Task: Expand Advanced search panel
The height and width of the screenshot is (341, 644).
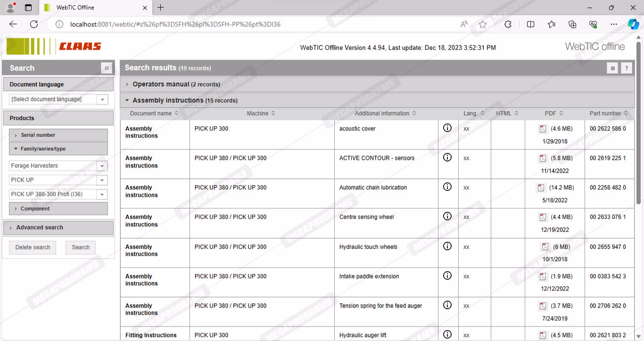Action: tap(40, 227)
